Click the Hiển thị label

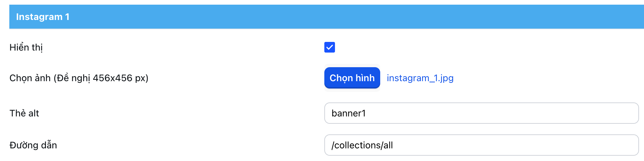26,48
